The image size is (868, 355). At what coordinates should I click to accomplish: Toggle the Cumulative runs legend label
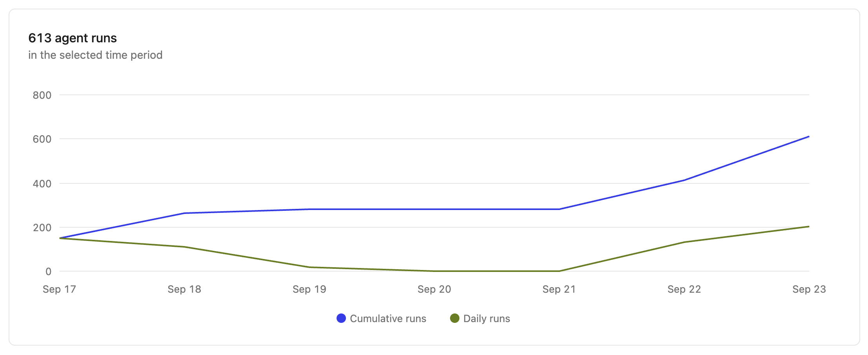coord(388,319)
